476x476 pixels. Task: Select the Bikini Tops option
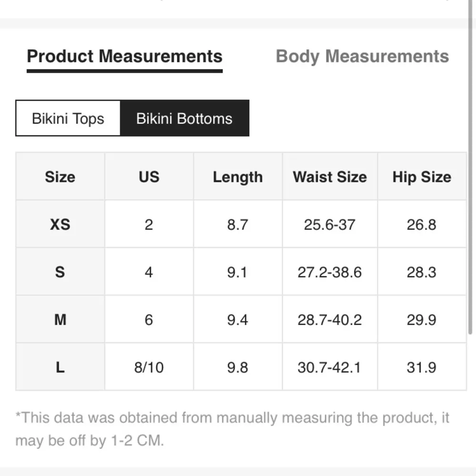coord(68,119)
